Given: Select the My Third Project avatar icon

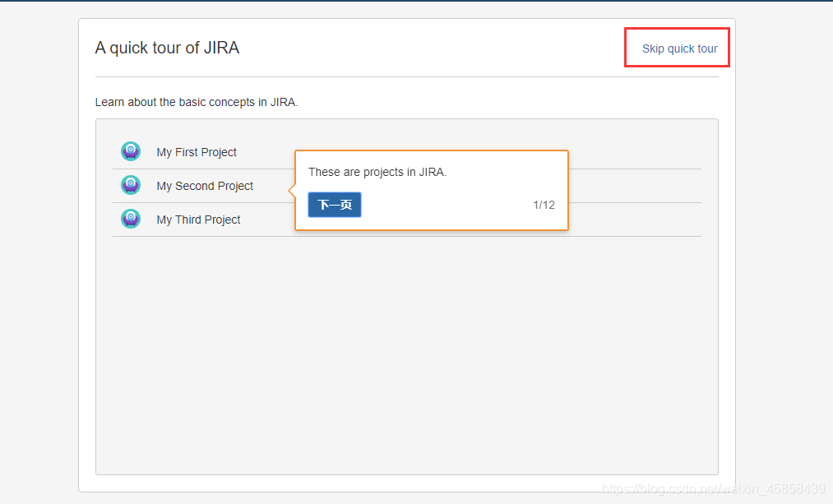Looking at the screenshot, I should click(131, 219).
